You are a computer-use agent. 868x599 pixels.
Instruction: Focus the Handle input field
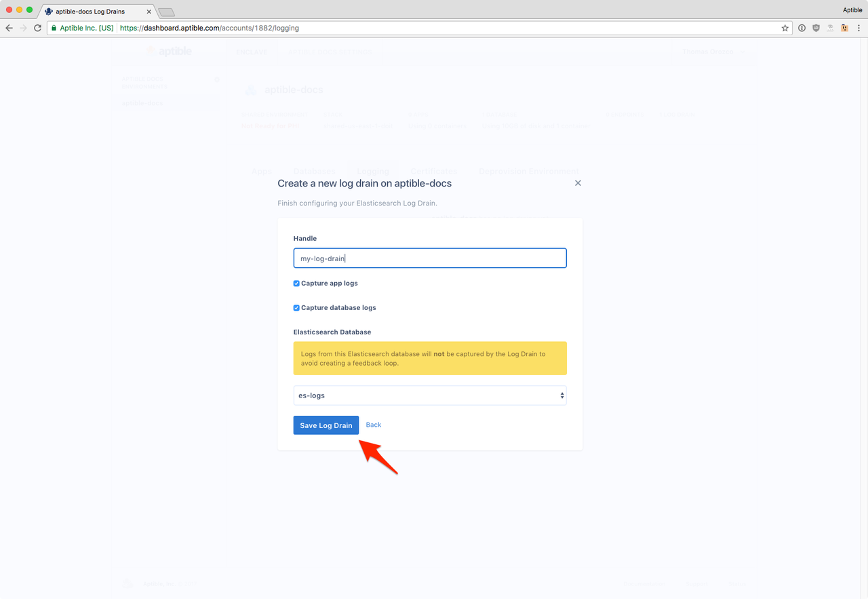[430, 258]
